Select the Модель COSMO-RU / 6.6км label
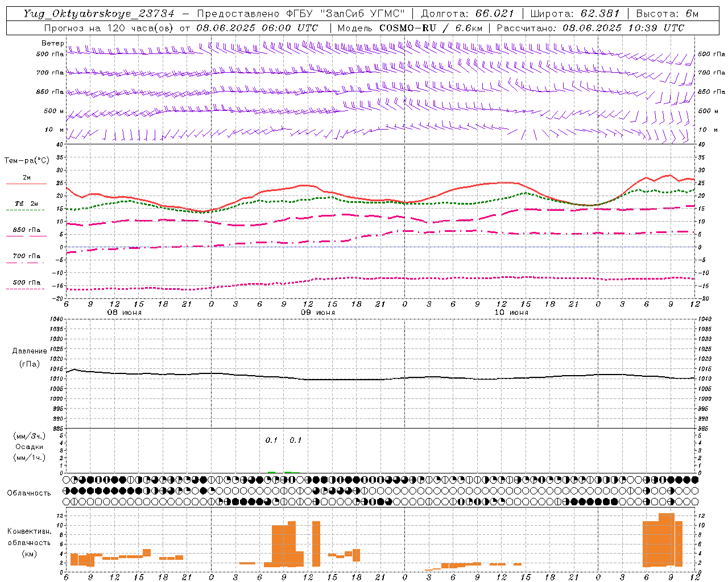 tap(409, 28)
